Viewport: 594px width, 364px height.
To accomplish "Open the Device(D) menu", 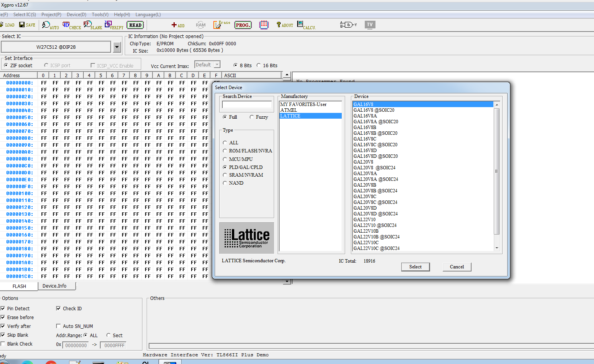I will pyautogui.click(x=76, y=15).
